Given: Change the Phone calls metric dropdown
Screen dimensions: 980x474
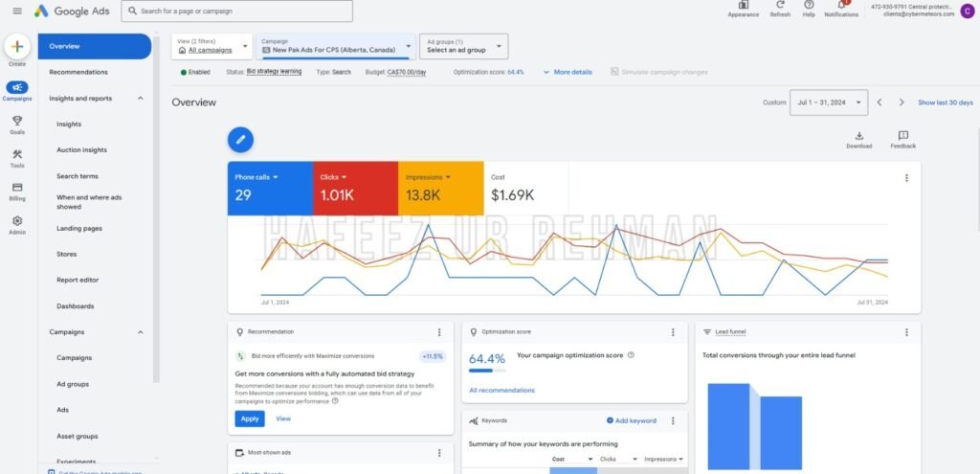Looking at the screenshot, I should [x=256, y=177].
